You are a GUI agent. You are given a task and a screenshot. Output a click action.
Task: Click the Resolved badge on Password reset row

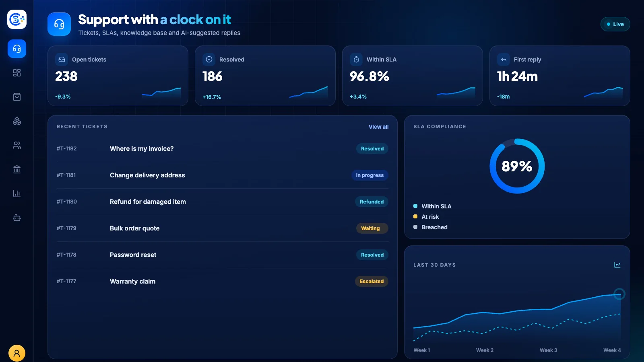(372, 255)
